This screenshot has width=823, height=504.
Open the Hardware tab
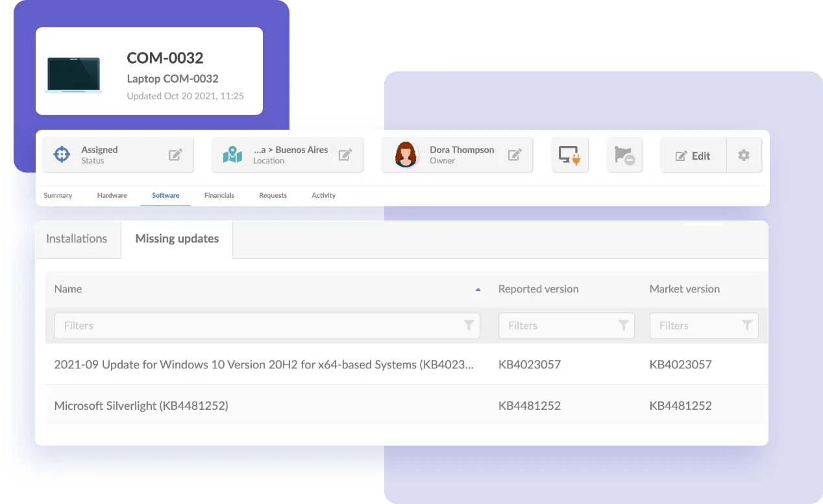(112, 195)
